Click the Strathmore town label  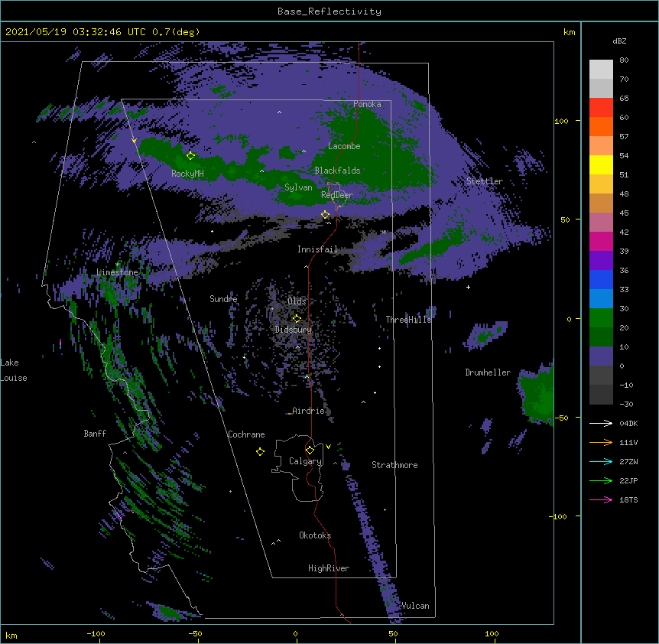tap(394, 465)
